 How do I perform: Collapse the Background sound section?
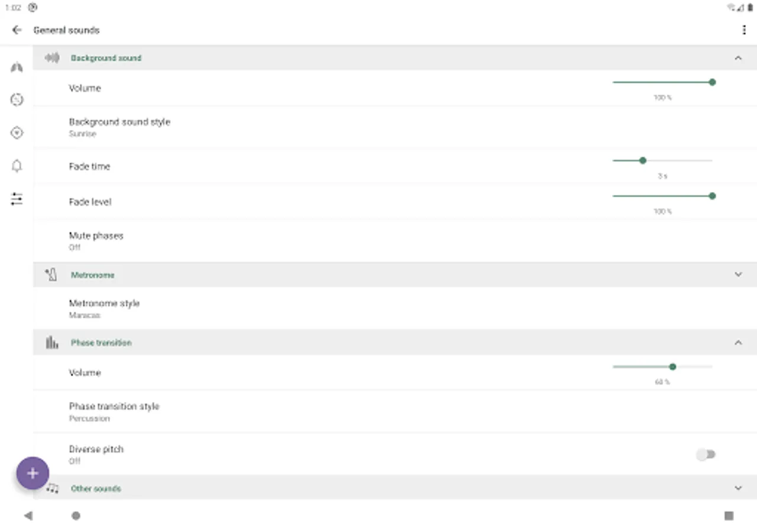(738, 58)
